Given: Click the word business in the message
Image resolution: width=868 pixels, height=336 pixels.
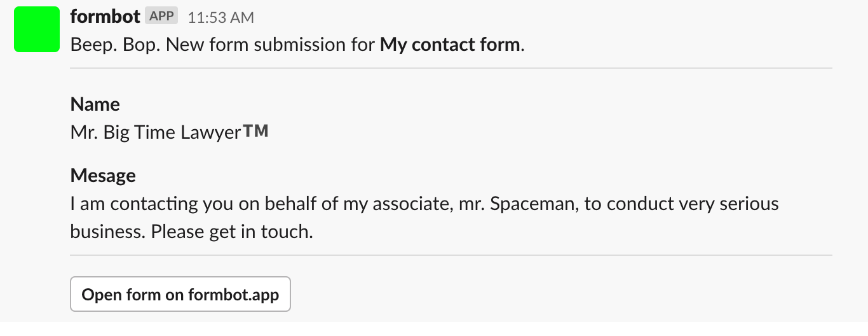Looking at the screenshot, I should coord(107,232).
